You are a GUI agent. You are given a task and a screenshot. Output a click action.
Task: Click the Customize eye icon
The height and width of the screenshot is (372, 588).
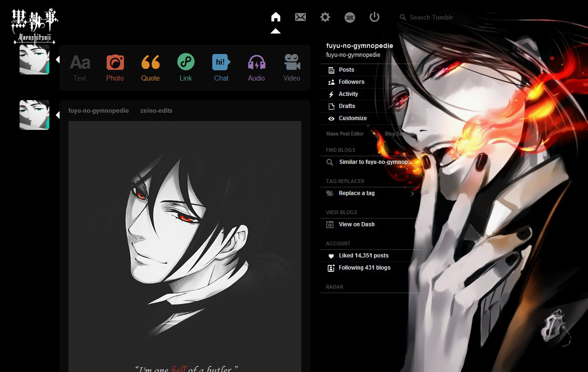(x=331, y=119)
